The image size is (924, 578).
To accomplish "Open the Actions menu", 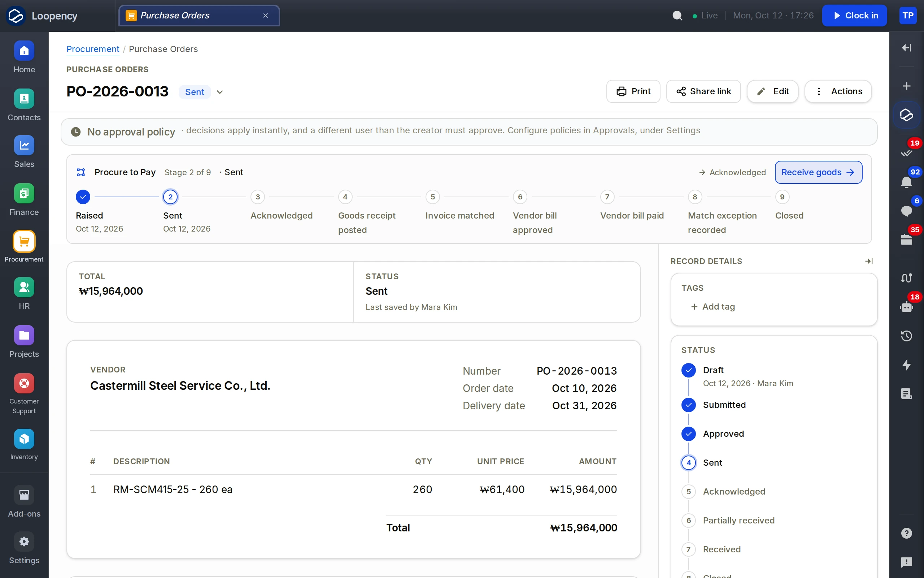I will 838,91.
